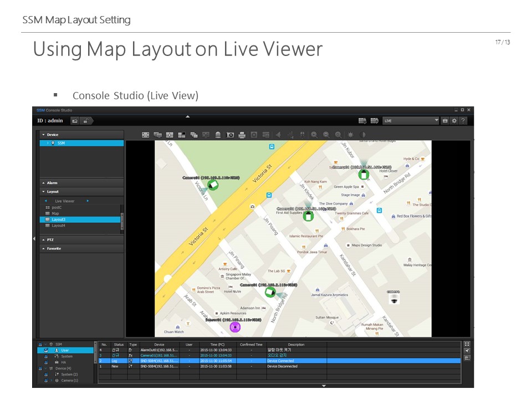Toggle the User checkbox in event filter
Screen dimensions: 532x399
click(46, 350)
